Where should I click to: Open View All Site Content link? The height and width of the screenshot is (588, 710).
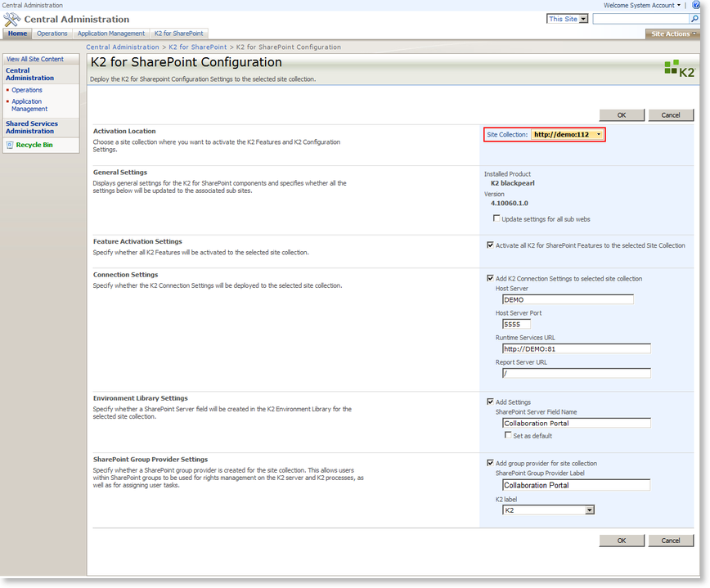[x=35, y=60]
